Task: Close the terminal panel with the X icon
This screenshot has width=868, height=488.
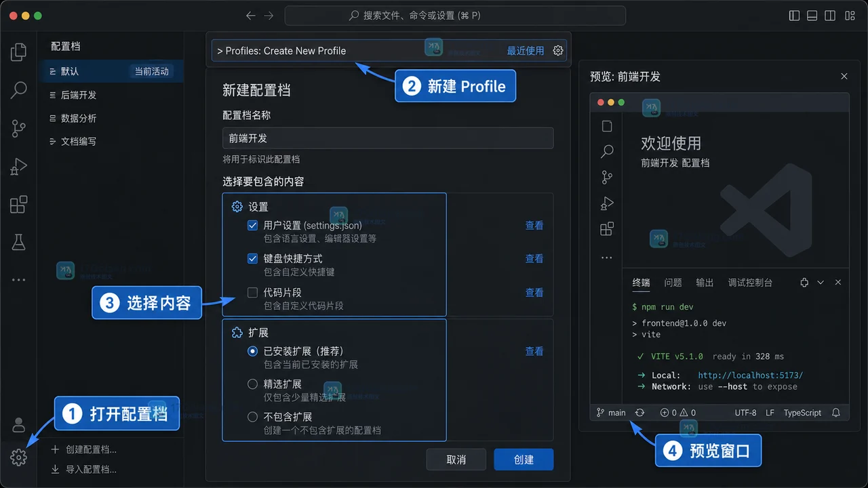Action: pos(838,283)
